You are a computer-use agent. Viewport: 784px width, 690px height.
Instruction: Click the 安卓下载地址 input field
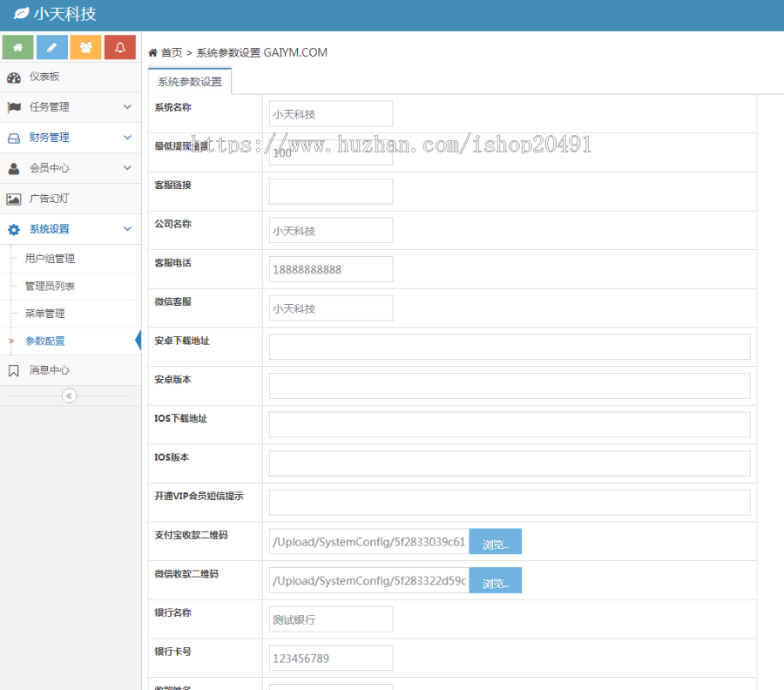click(x=510, y=347)
